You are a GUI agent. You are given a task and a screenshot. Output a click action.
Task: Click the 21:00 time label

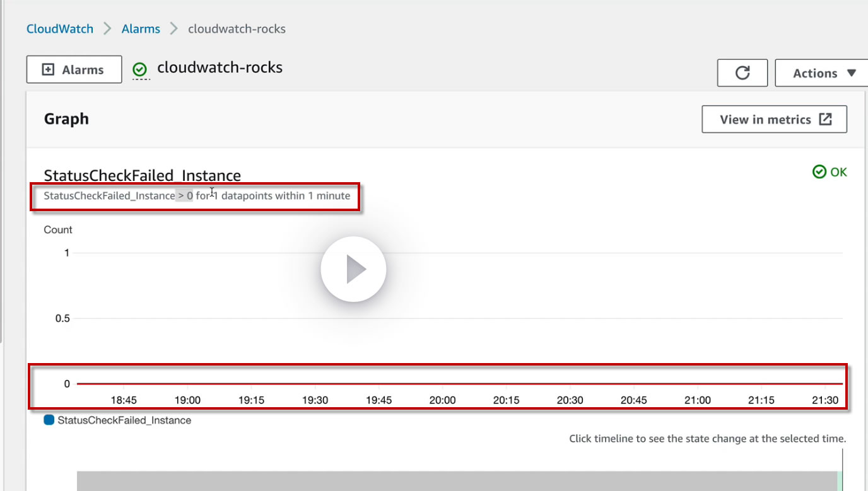click(x=698, y=400)
